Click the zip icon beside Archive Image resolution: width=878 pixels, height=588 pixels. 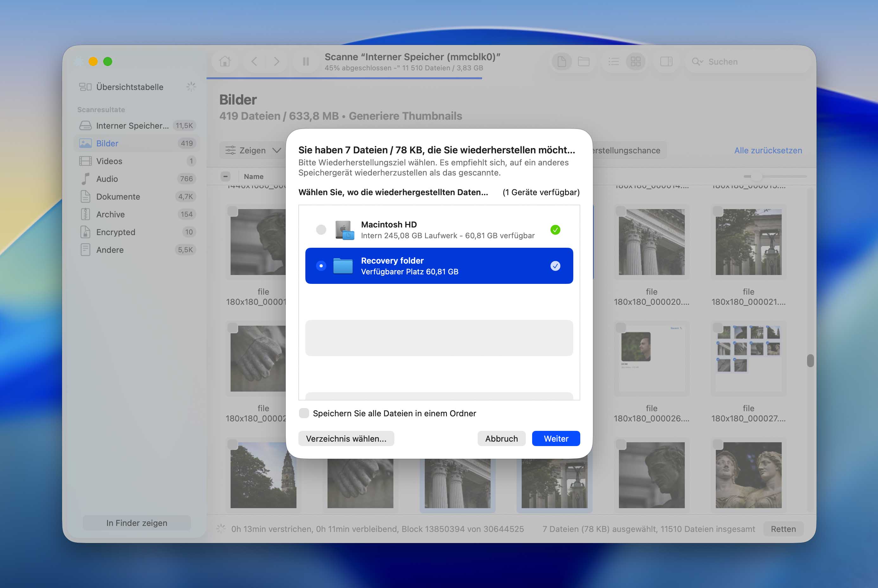click(86, 214)
